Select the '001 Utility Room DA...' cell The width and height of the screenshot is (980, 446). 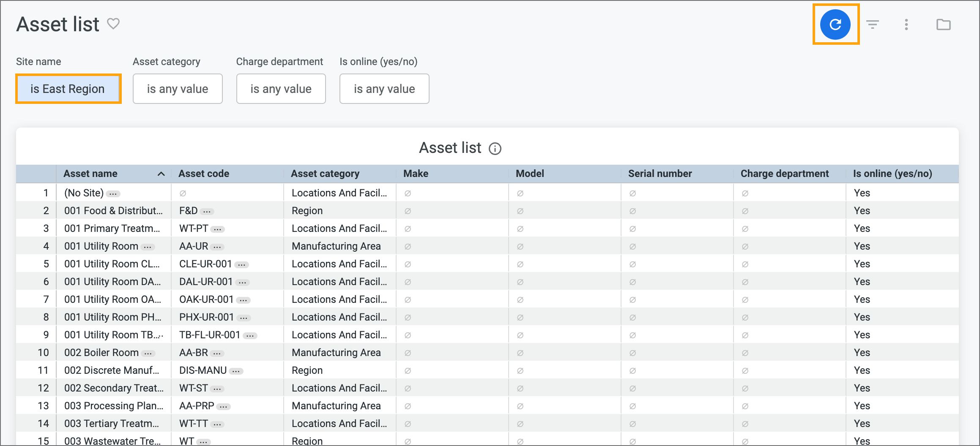pos(113,282)
